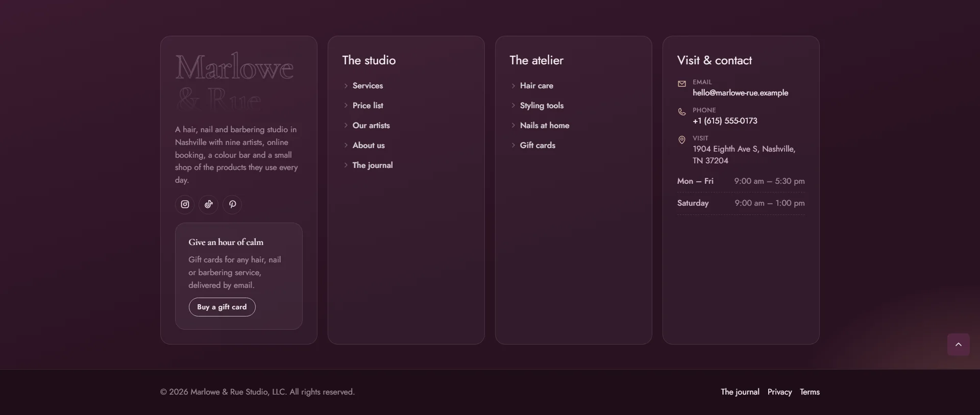The width and height of the screenshot is (980, 415).
Task: Click the 'Mon – Fri' hours row
Action: tap(741, 181)
